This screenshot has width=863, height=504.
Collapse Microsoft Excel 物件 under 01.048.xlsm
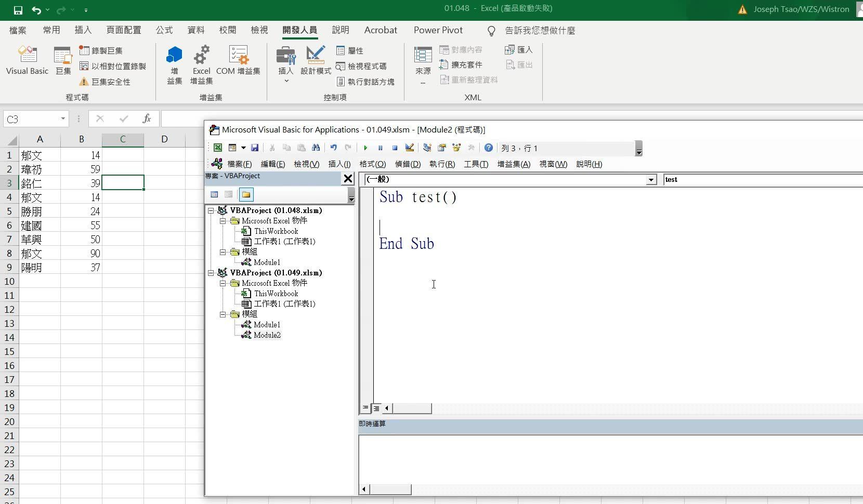click(x=223, y=221)
